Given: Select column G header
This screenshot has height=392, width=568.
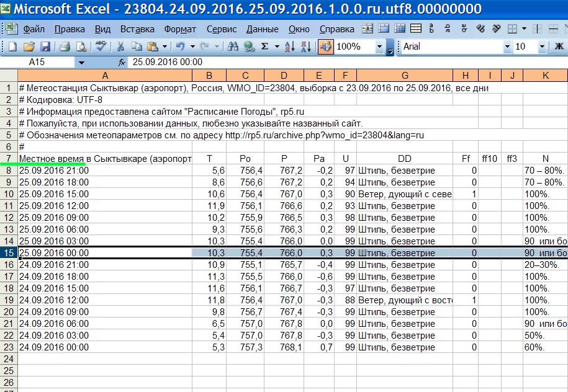Looking at the screenshot, I should tap(404, 75).
